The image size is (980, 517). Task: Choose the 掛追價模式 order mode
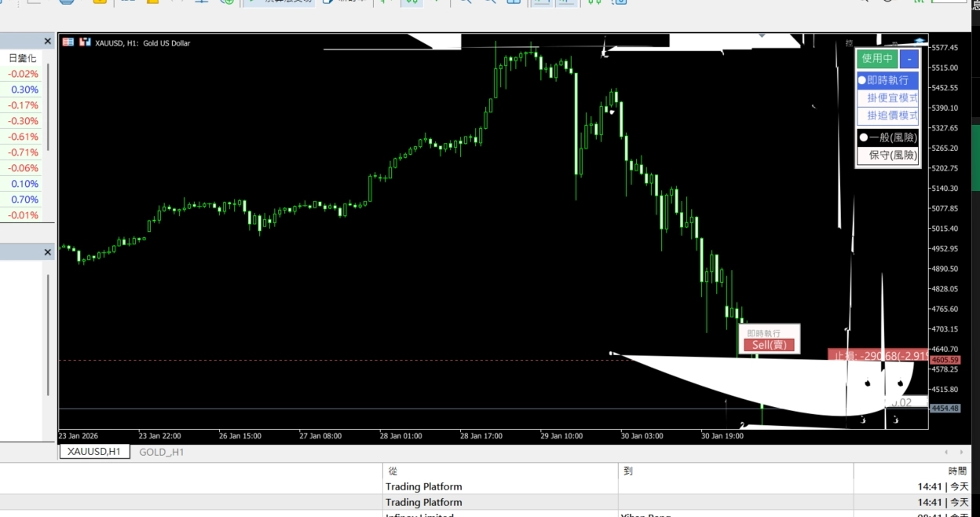click(892, 115)
